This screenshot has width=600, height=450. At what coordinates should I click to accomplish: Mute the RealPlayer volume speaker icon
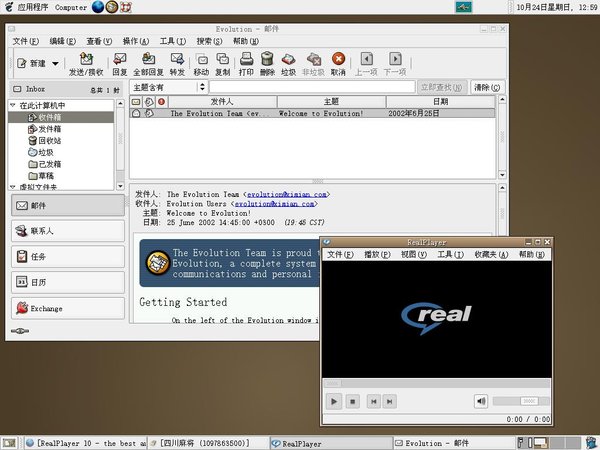(480, 401)
